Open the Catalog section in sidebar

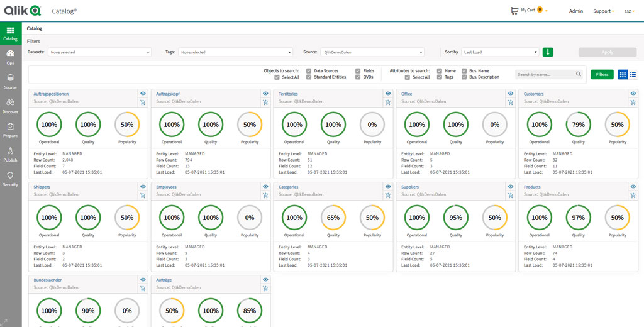[x=11, y=33]
